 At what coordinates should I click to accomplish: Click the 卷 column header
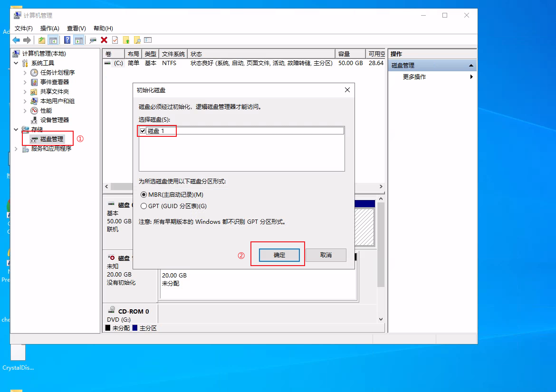pos(114,54)
